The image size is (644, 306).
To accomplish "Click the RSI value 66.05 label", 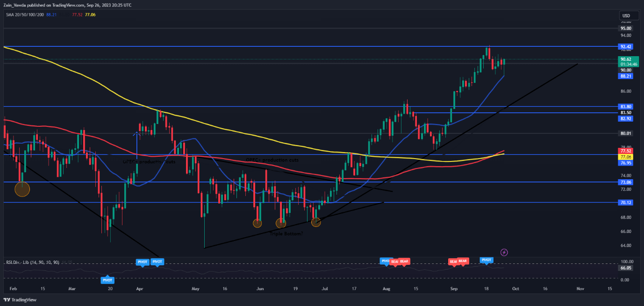I will click(x=625, y=268).
